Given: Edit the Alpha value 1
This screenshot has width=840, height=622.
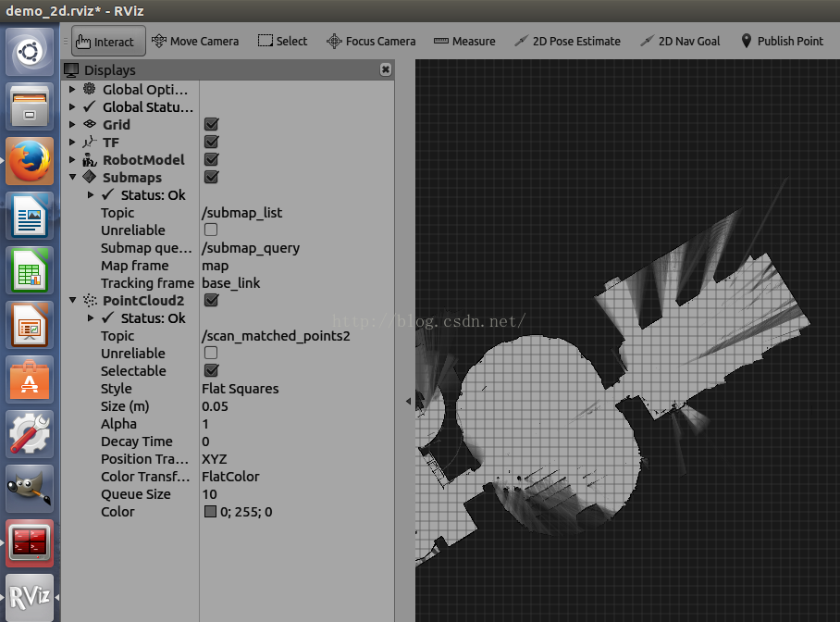Looking at the screenshot, I should [297, 424].
